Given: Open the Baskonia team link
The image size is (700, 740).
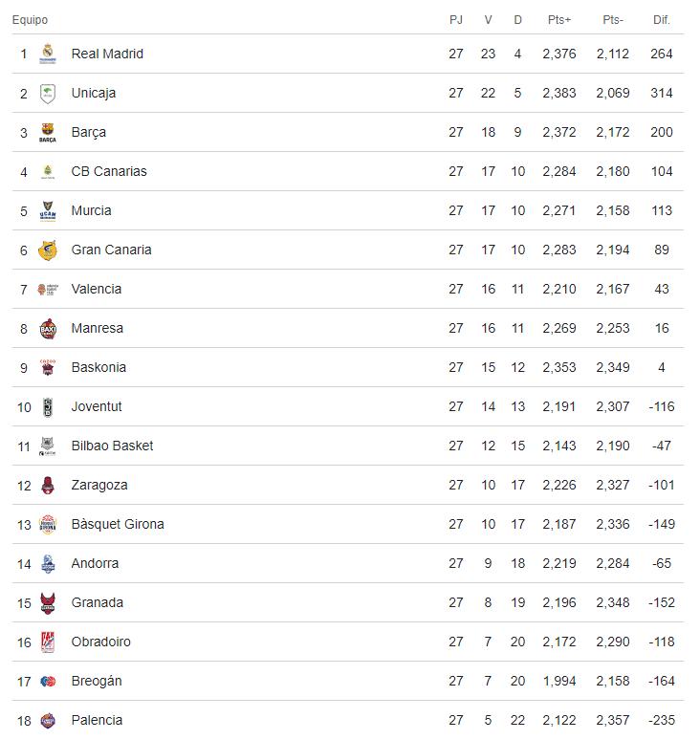Looking at the screenshot, I should click(98, 367).
